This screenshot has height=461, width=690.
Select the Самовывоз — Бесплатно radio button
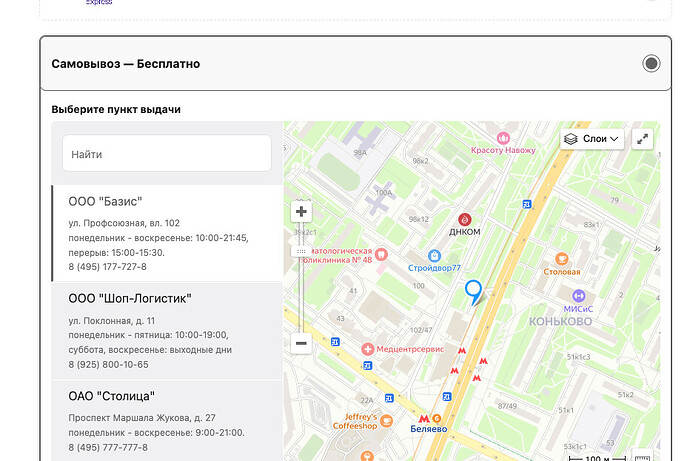coord(651,64)
